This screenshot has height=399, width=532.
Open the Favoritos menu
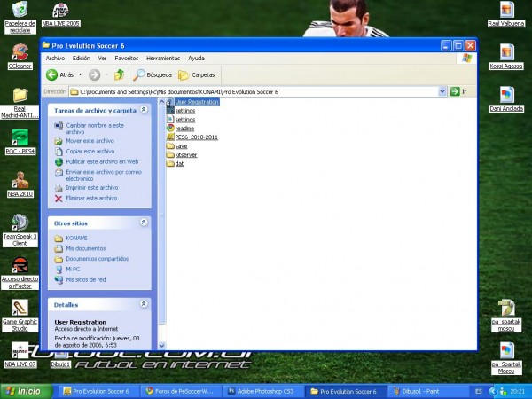[x=127, y=58]
